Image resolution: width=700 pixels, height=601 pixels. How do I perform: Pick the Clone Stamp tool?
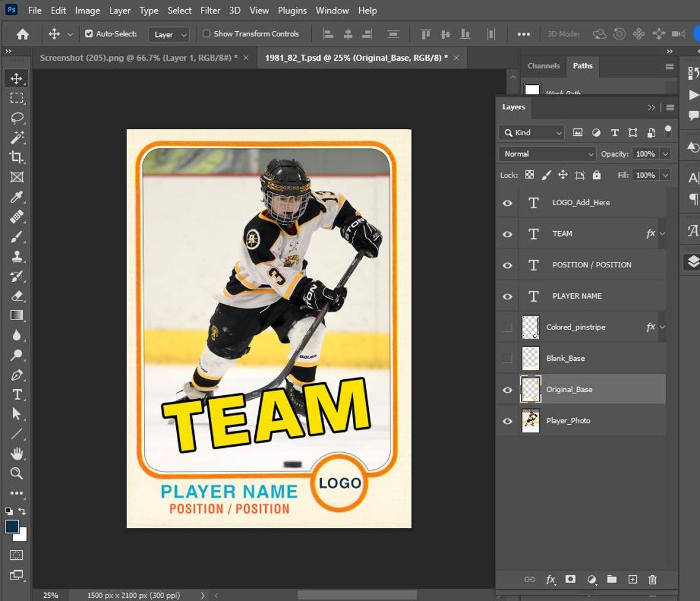17,256
